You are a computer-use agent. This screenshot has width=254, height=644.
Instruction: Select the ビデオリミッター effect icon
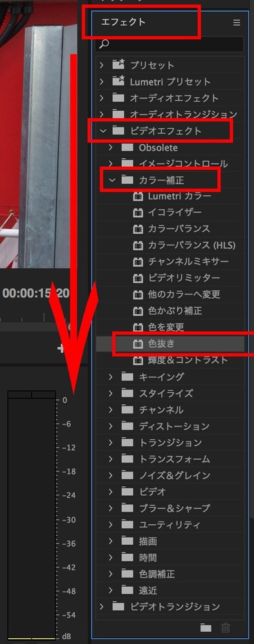tap(138, 278)
